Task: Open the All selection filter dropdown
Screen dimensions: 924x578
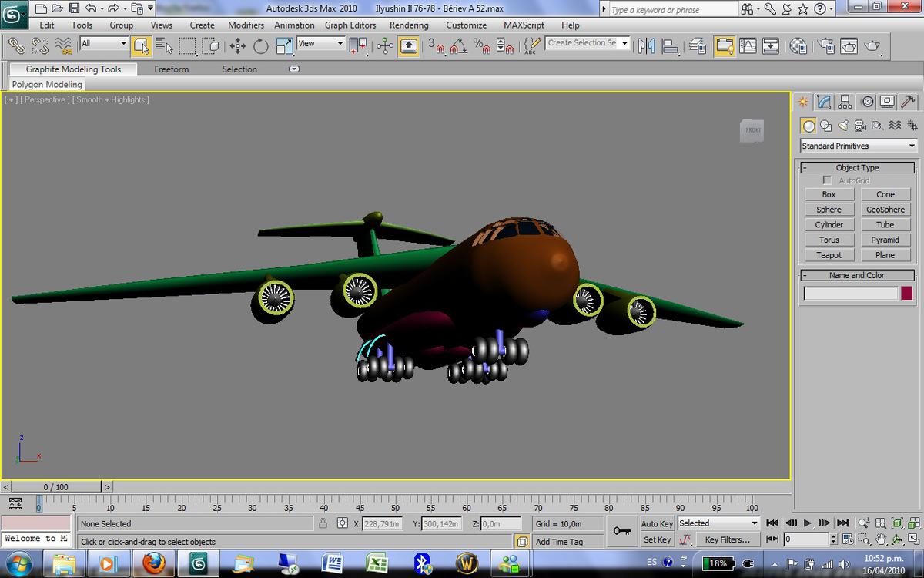Action: click(x=103, y=44)
